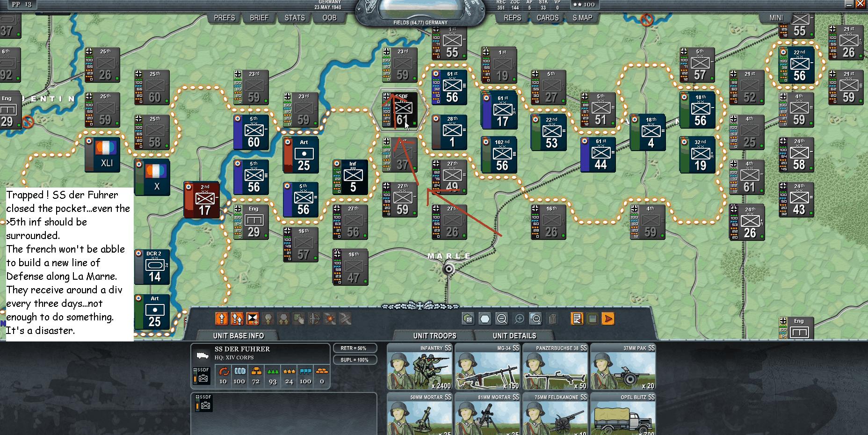Image resolution: width=868 pixels, height=435 pixels.
Task: Click the green experience triangles icon
Action: click(273, 371)
